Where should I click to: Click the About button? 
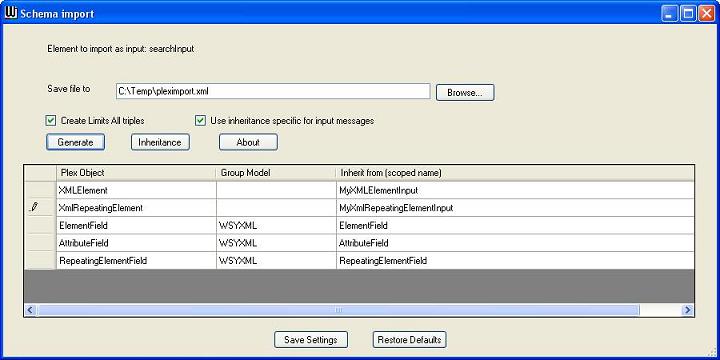[248, 142]
